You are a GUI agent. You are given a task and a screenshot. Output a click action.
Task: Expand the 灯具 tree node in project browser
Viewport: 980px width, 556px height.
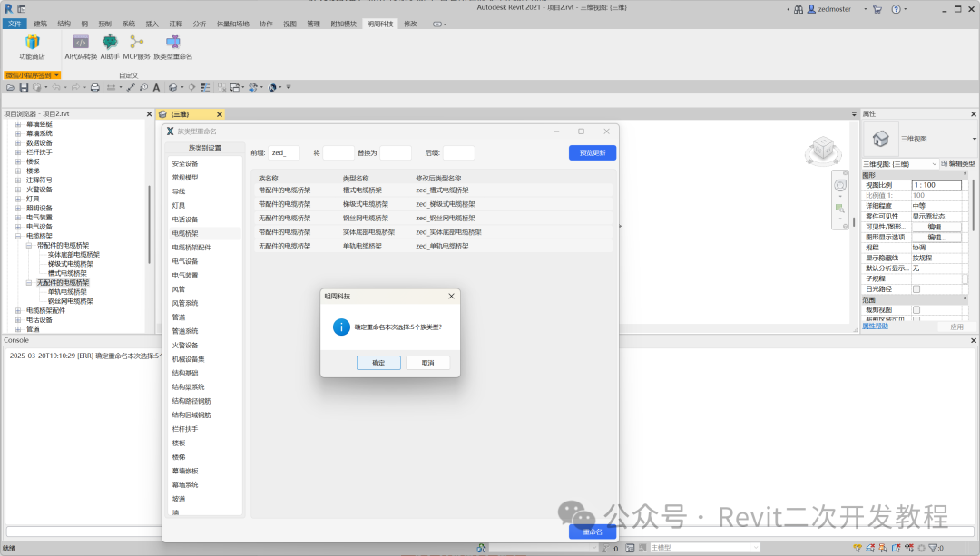18,199
